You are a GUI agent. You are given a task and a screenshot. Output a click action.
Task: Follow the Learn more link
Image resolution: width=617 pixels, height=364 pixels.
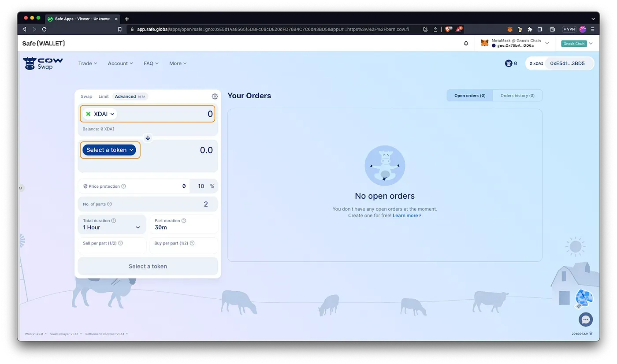pos(407,215)
